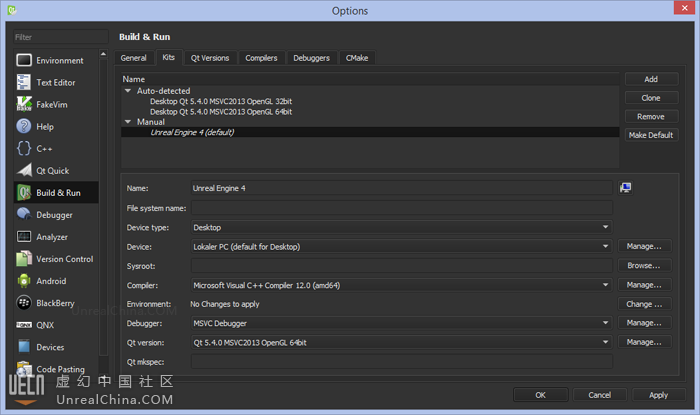
Task: Collapse the Manual kits group
Action: (128, 122)
